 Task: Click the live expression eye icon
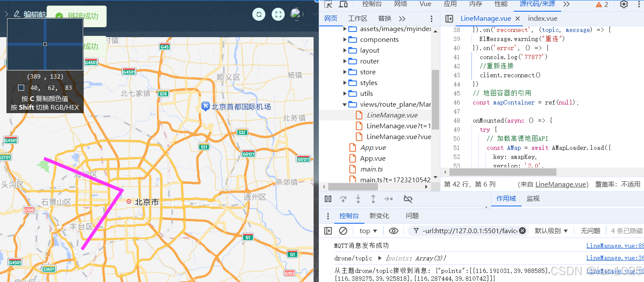pos(393,231)
